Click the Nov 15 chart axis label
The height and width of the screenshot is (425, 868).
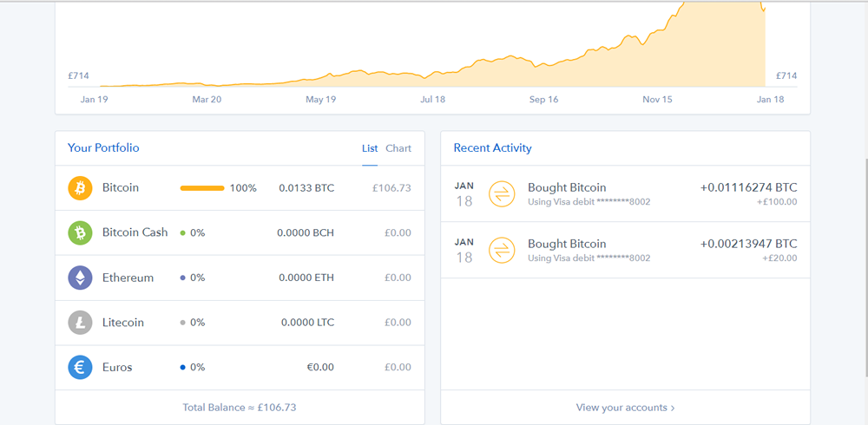pos(657,100)
